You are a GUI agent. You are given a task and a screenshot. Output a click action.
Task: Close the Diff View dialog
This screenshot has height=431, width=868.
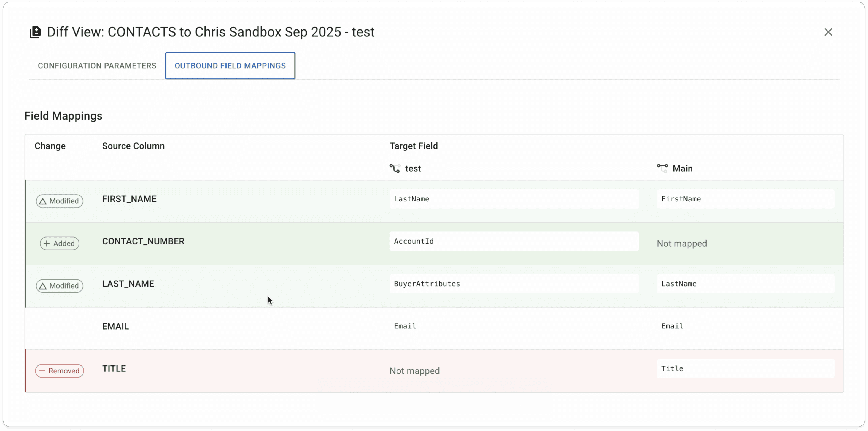click(x=828, y=32)
